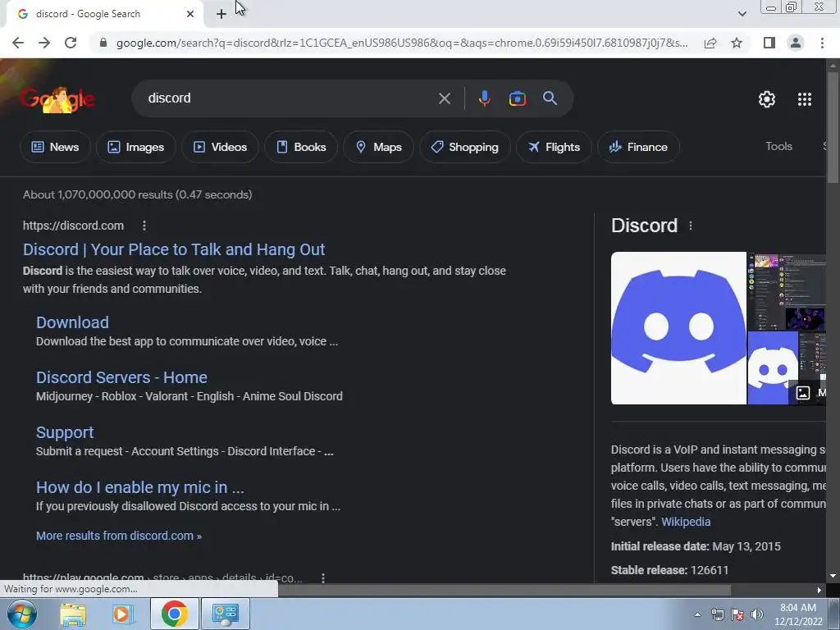Switch to Shopping results
The width and height of the screenshot is (840, 630).
464,147
